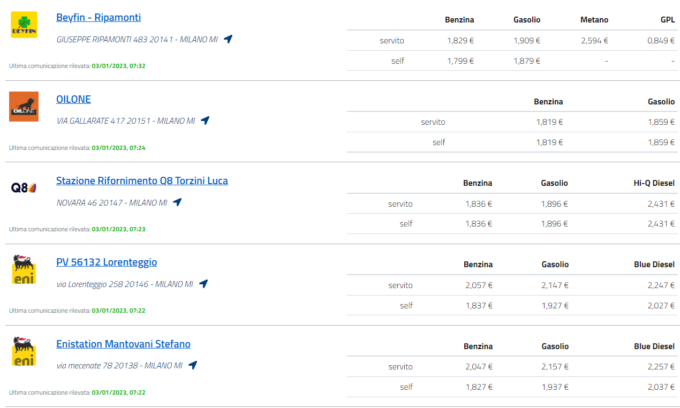Click the Q8 brand logo
This screenshot has width=680, height=408.
point(24,188)
